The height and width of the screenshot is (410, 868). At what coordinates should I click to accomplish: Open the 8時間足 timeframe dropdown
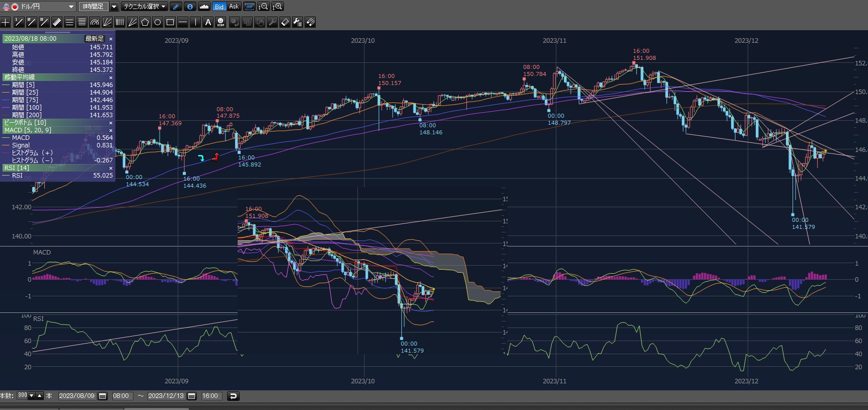pyautogui.click(x=114, y=7)
